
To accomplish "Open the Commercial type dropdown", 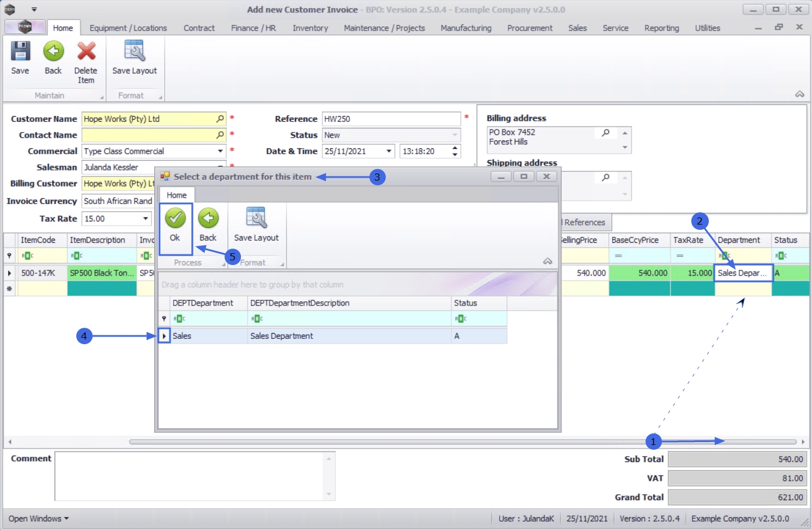I will [220, 151].
